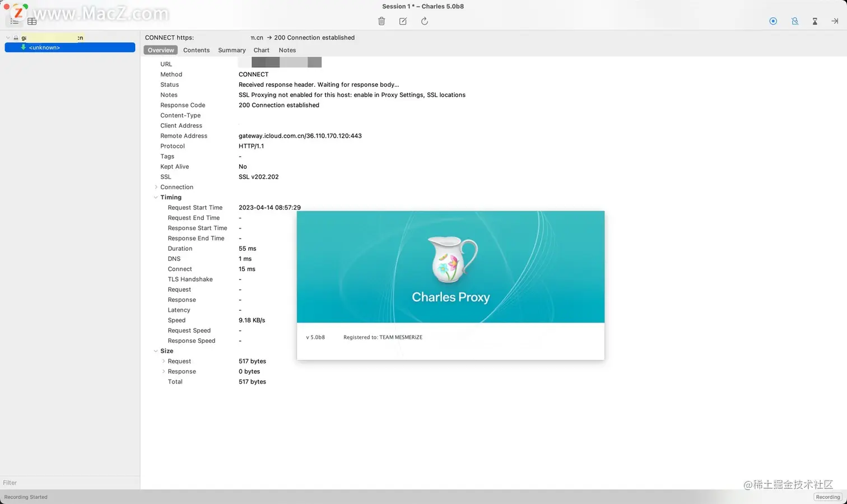Click the Recording Started status text

point(26,497)
